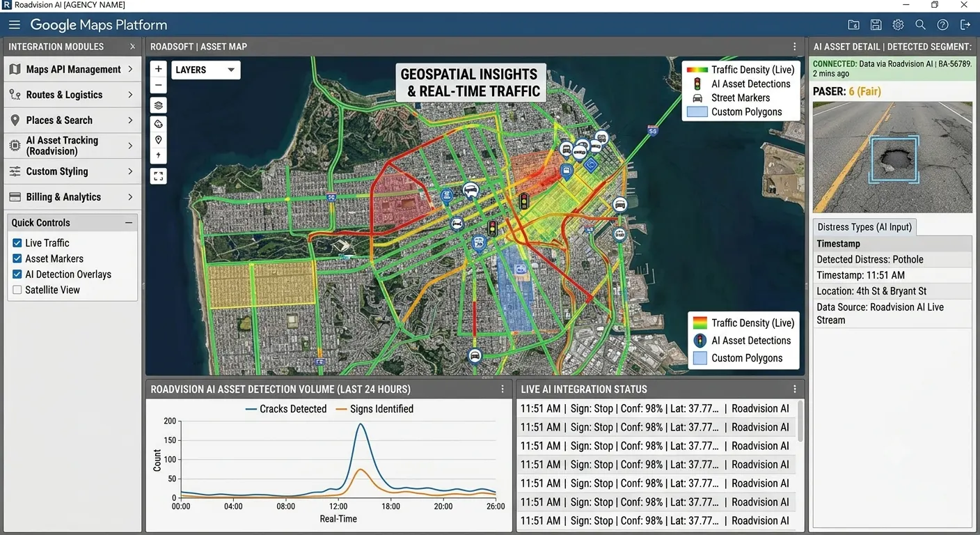
Task: Open the hamburger menu
Action: 15,25
